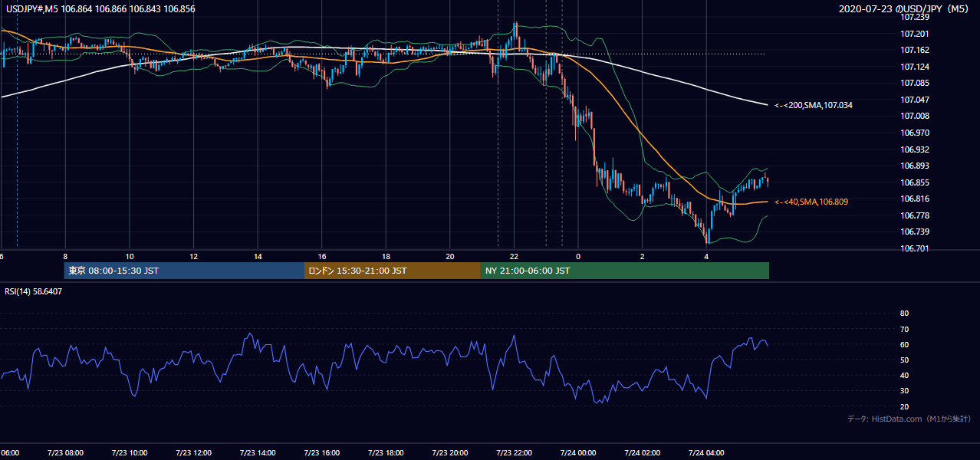Click the Tokyo 08:00-15:30 JST session bar
This screenshot has width=980, height=460.
[184, 271]
